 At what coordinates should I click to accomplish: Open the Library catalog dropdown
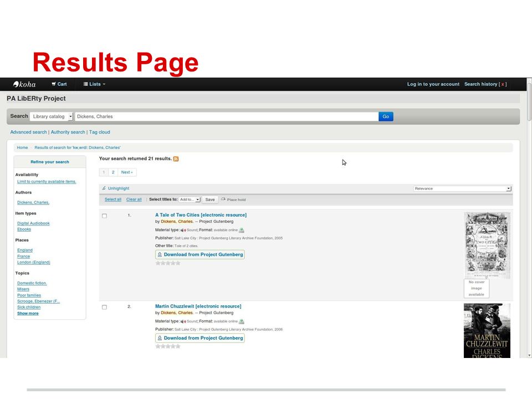(51, 116)
